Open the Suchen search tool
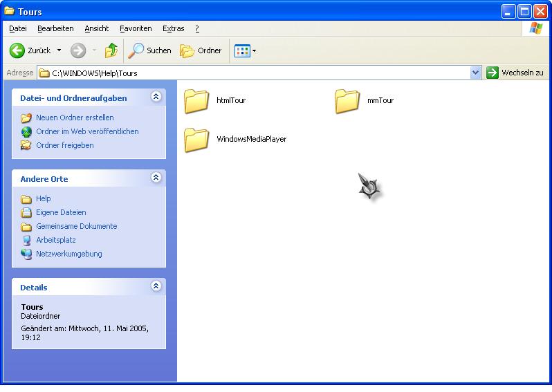552x392 pixels. tap(149, 50)
